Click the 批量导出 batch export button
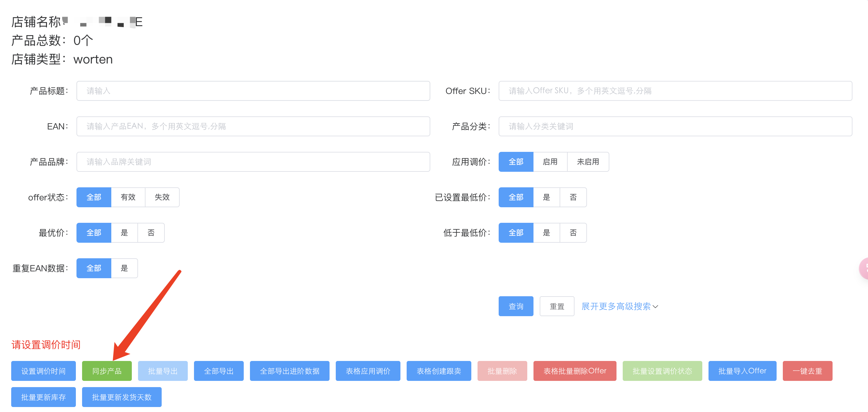The height and width of the screenshot is (412, 868). 163,371
